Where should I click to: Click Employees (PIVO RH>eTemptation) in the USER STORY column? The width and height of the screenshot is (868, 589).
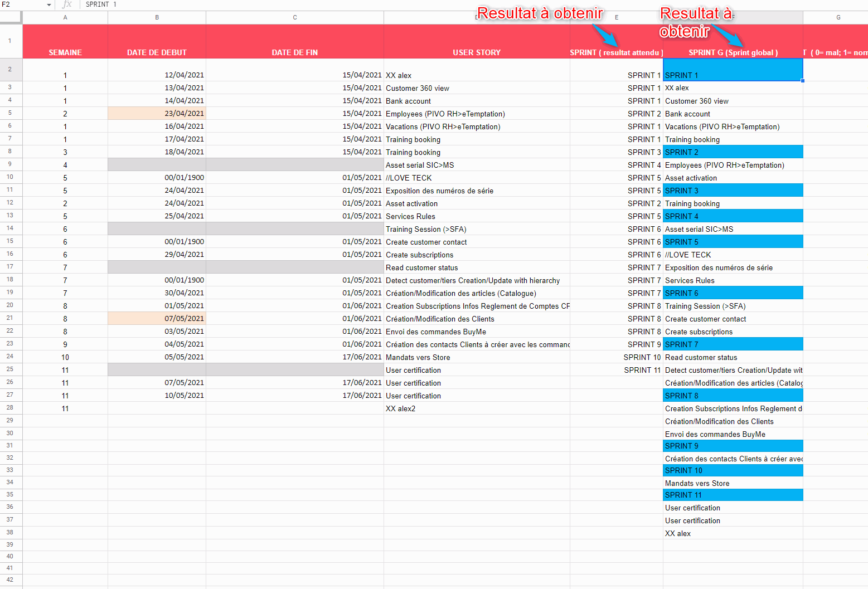tap(477, 113)
